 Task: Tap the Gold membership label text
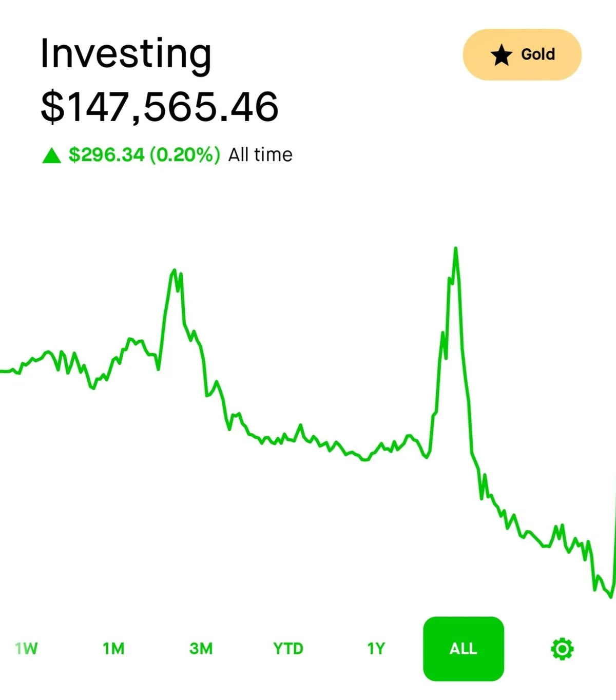538,54
